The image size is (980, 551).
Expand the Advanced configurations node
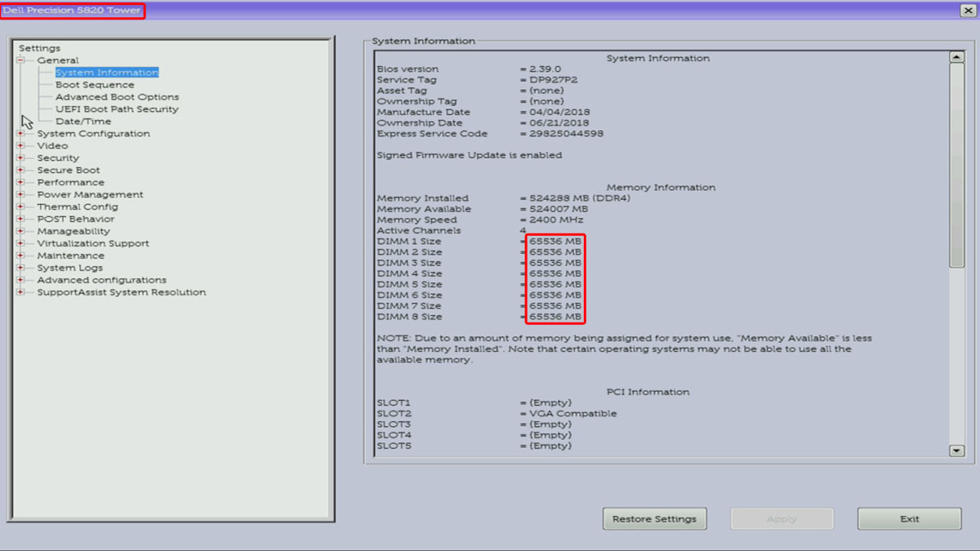click(20, 280)
